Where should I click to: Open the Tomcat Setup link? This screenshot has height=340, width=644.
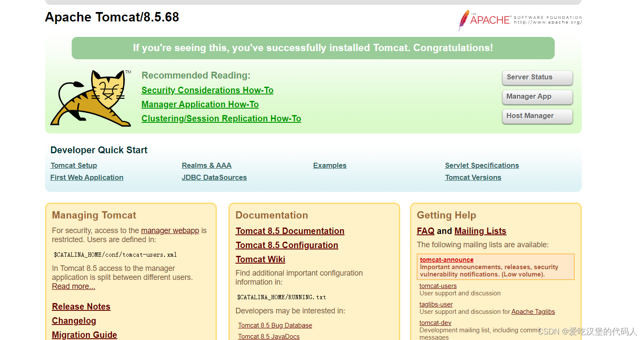tap(74, 165)
